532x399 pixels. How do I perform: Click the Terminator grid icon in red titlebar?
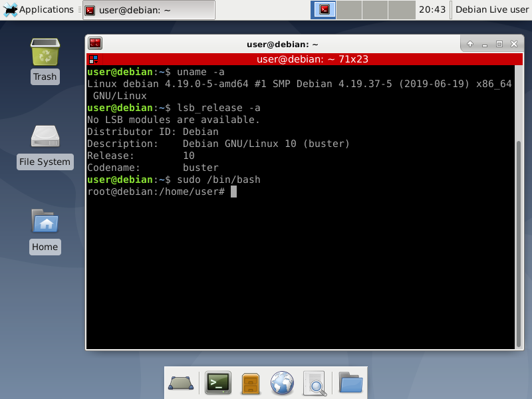click(93, 59)
